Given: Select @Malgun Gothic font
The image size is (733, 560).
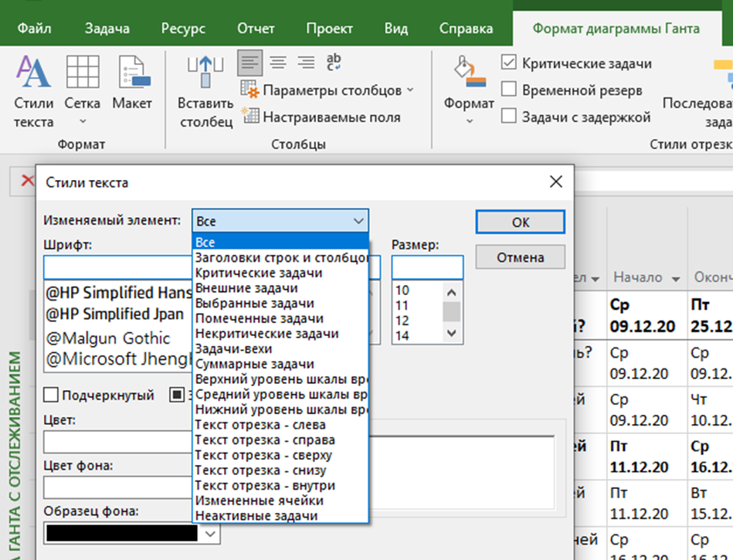Looking at the screenshot, I should point(108,338).
